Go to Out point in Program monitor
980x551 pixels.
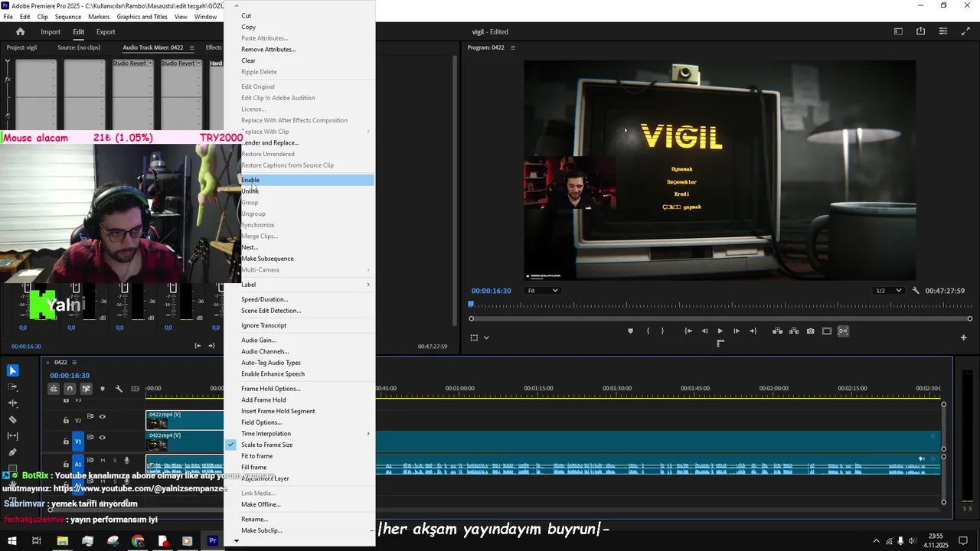click(753, 331)
